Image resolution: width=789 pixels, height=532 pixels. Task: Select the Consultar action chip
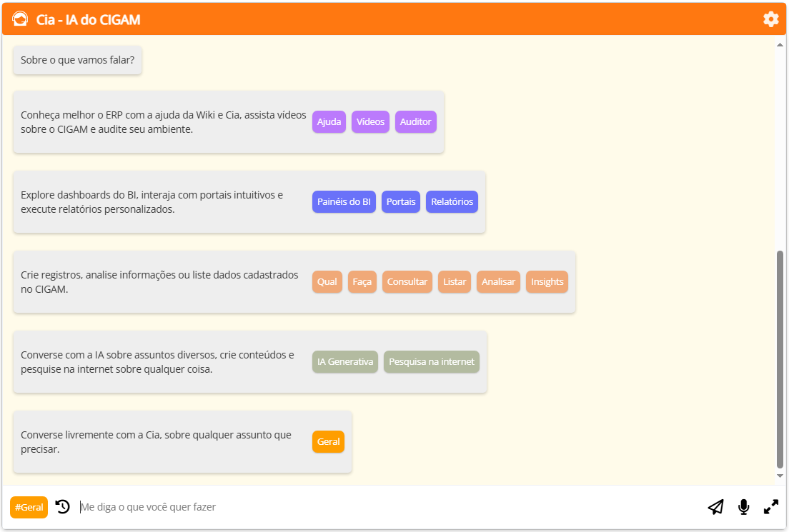click(x=407, y=281)
